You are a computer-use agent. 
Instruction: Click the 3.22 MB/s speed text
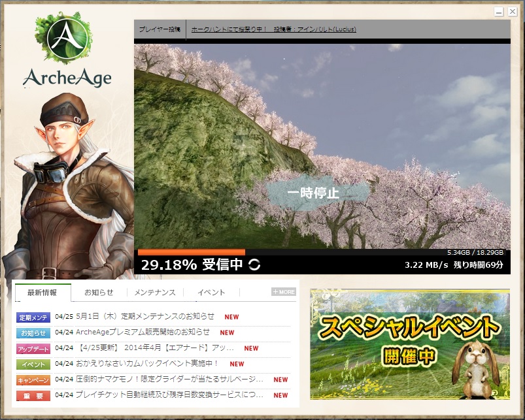(426, 265)
